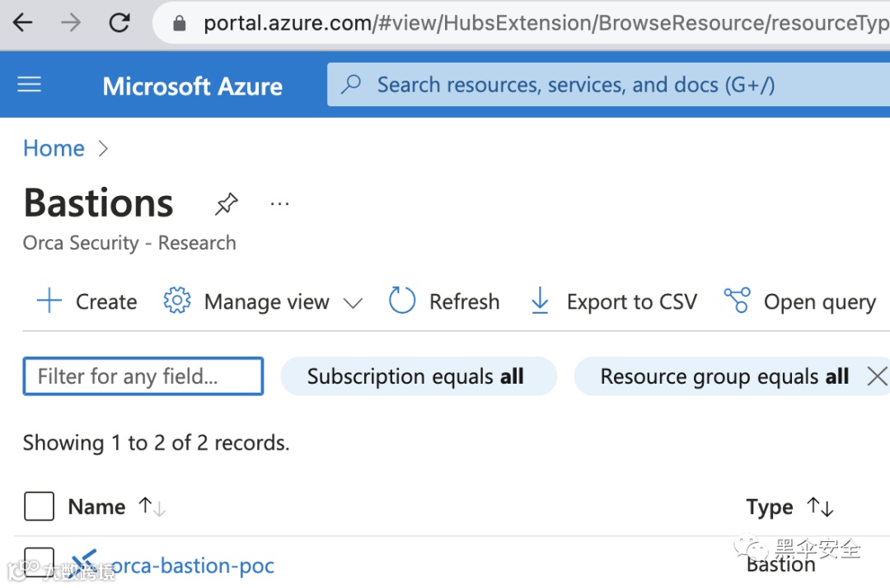Check the orca-bastion-poc row checkbox

[x=39, y=562]
